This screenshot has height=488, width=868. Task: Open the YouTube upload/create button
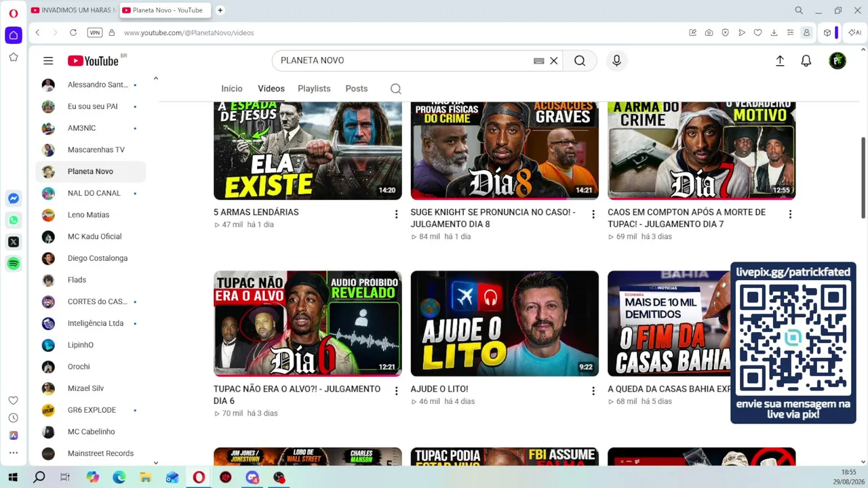click(780, 61)
